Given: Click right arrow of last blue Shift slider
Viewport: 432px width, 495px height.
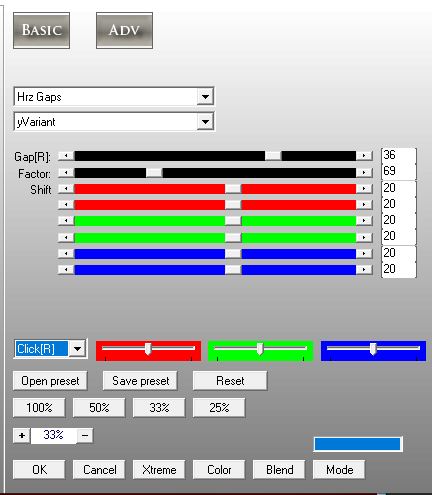Looking at the screenshot, I should coord(364,269).
